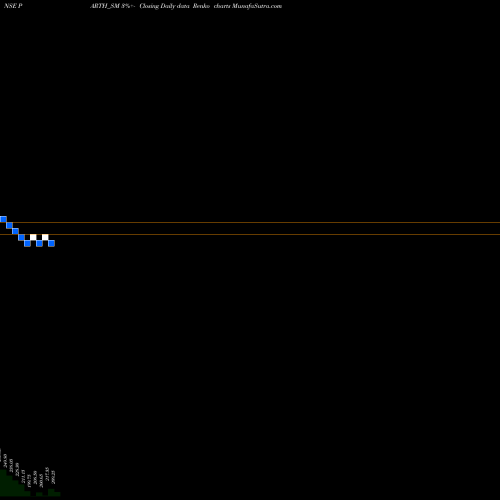The image size is (500, 500).
Task: Select the first white Renko brick
Action: click(33, 237)
